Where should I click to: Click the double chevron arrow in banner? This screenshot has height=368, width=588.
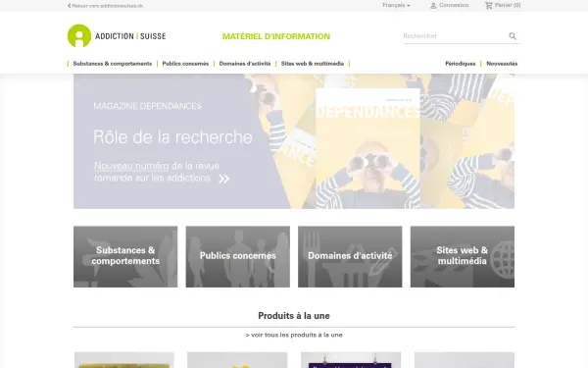click(x=223, y=179)
